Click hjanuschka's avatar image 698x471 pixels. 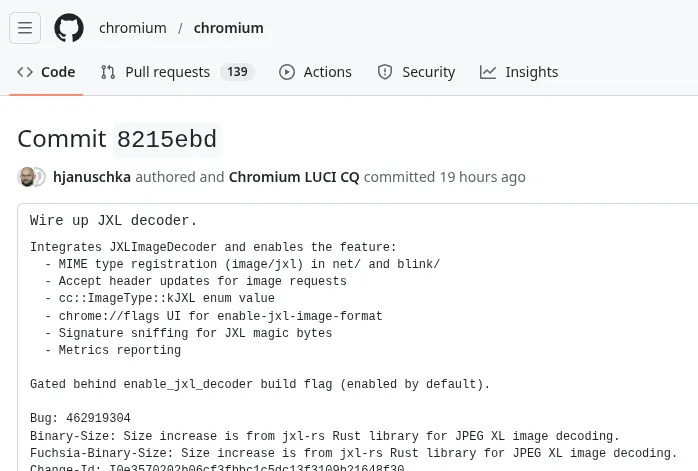pos(28,177)
